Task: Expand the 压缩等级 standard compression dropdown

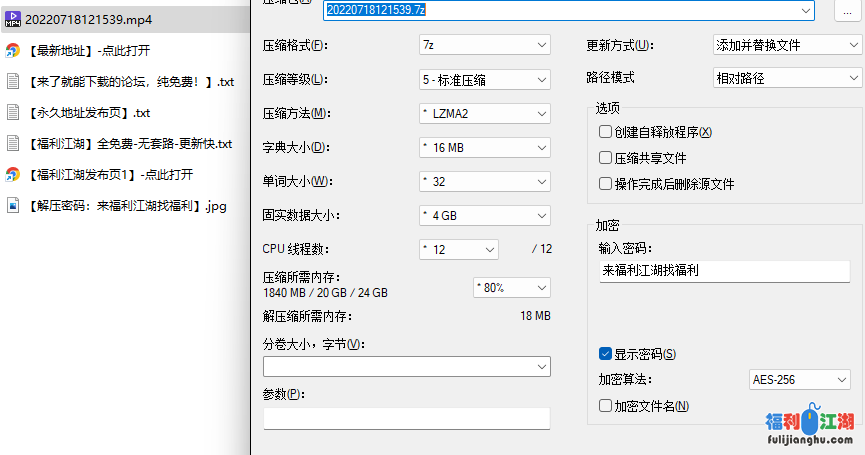Action: 485,79
